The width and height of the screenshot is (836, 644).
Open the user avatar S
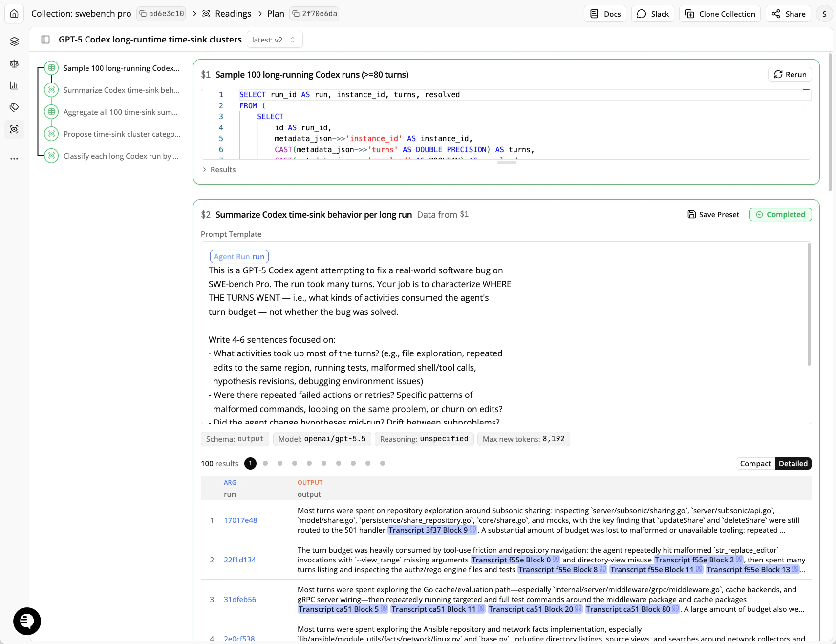click(x=824, y=14)
